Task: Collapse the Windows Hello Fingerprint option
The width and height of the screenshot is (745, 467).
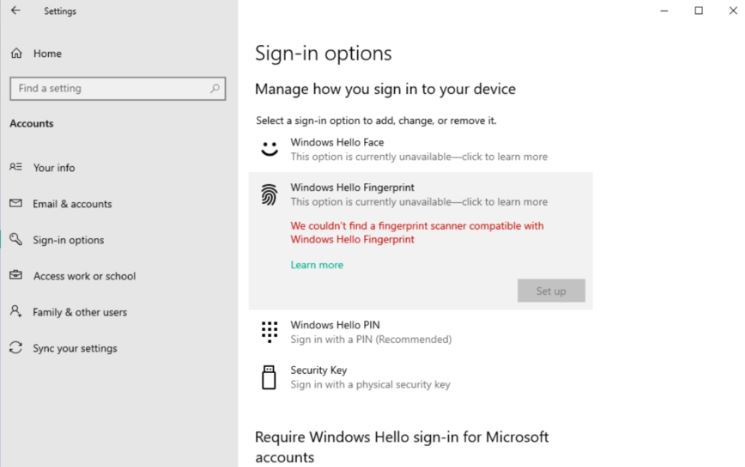Action: point(420,195)
